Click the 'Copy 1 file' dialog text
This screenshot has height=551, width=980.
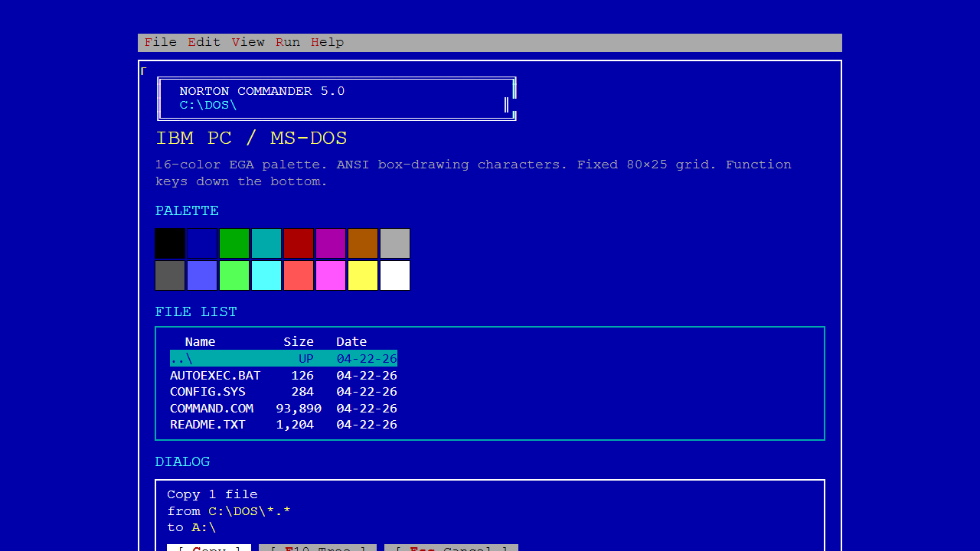tap(213, 495)
